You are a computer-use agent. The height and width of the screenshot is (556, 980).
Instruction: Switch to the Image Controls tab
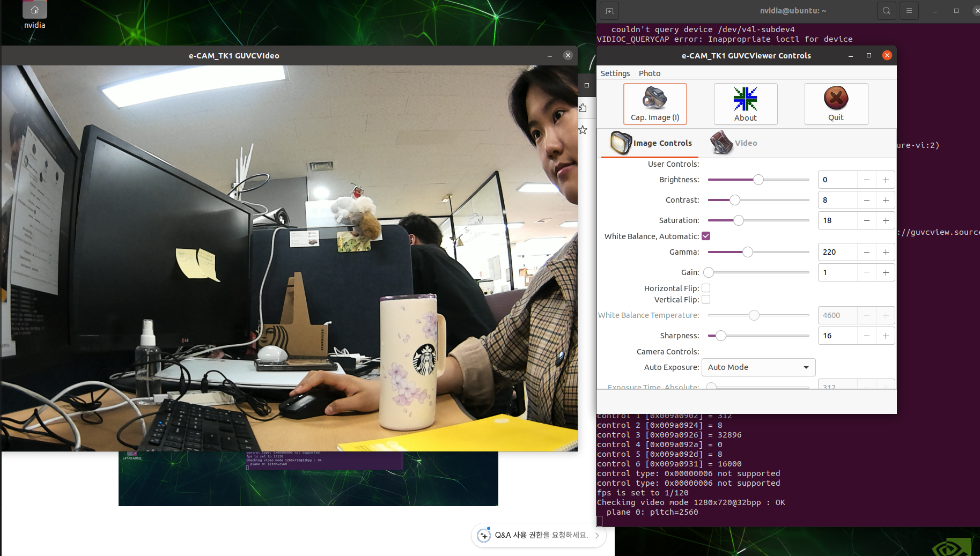650,143
